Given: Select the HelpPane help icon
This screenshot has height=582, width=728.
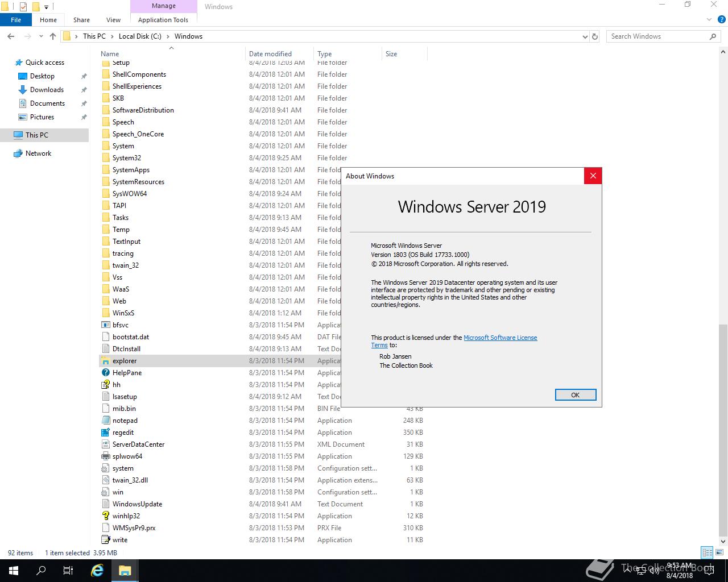Looking at the screenshot, I should coord(105,373).
